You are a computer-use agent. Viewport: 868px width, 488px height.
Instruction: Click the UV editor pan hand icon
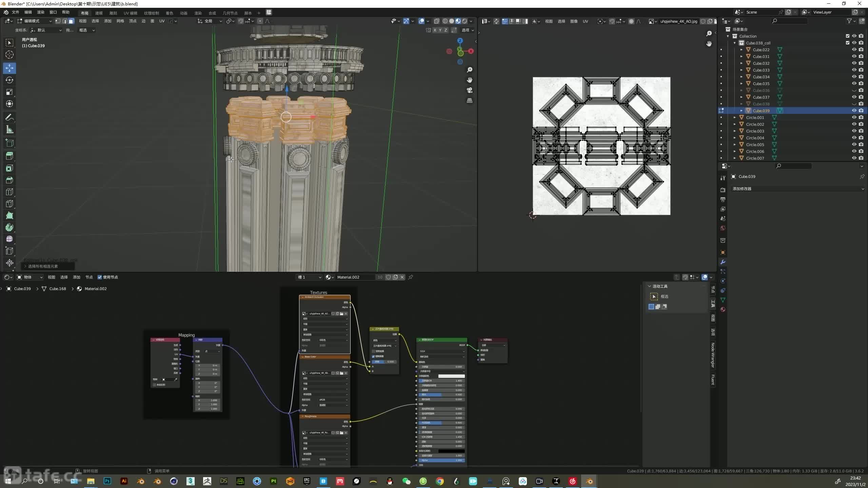[709, 44]
